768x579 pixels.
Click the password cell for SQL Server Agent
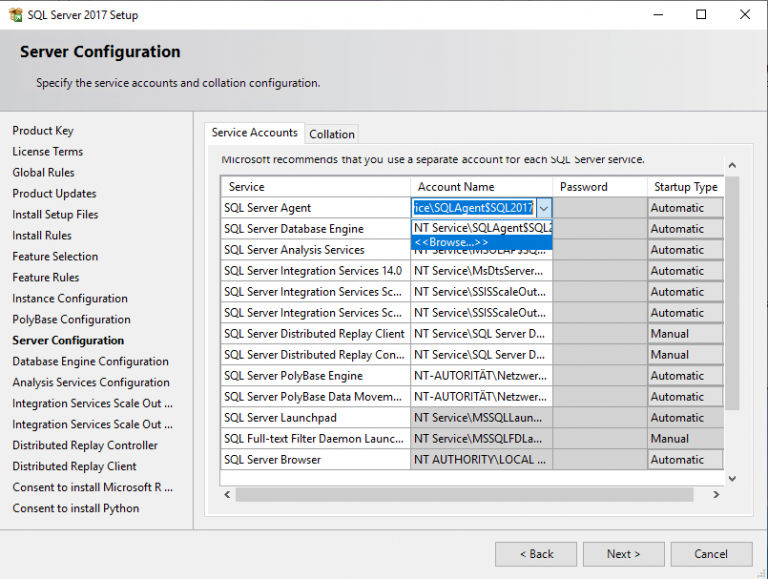pos(600,208)
